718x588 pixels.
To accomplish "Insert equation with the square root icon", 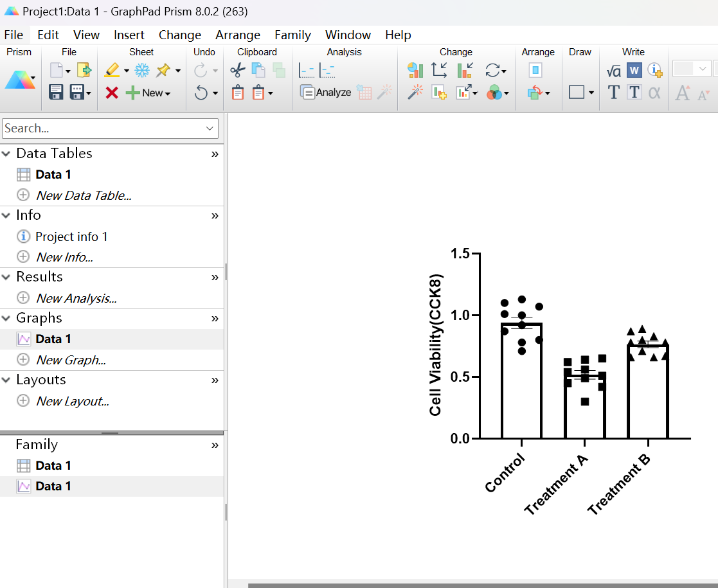I will [x=613, y=71].
